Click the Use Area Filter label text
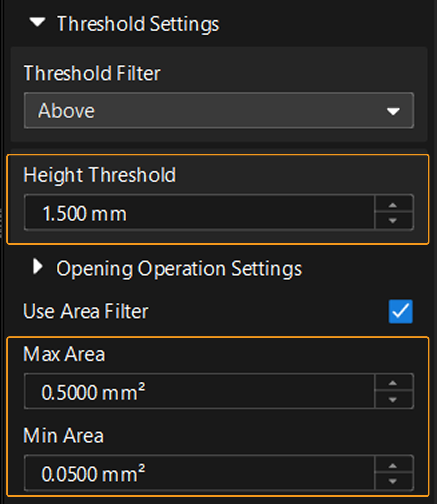 pos(86,311)
